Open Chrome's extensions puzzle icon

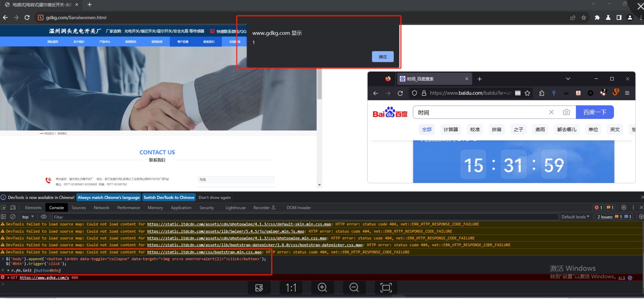pyautogui.click(x=597, y=17)
